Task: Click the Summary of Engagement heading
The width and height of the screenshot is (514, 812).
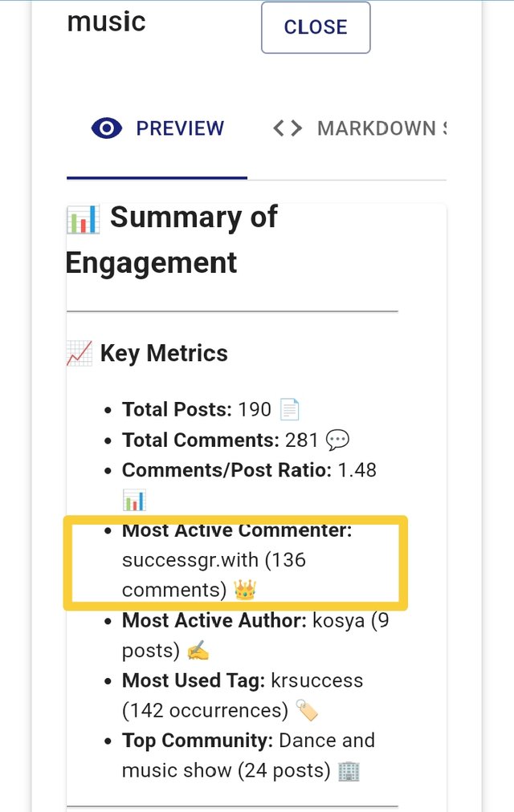Action: click(x=172, y=239)
